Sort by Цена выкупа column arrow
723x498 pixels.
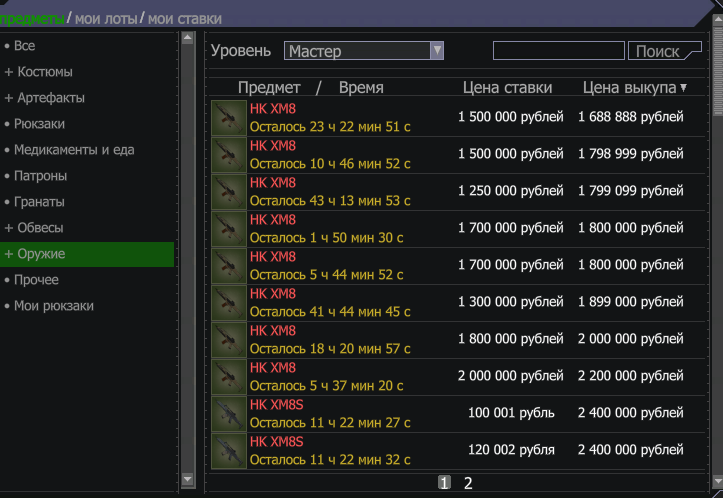pos(683,87)
